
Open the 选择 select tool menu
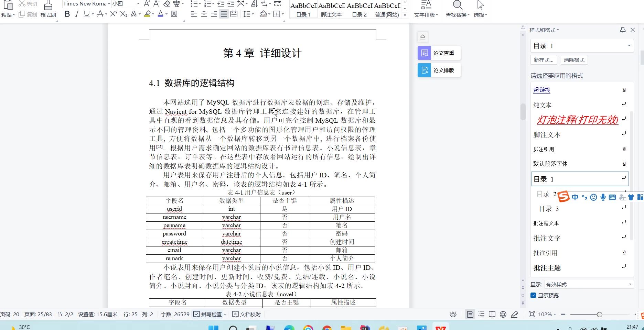[x=480, y=9]
